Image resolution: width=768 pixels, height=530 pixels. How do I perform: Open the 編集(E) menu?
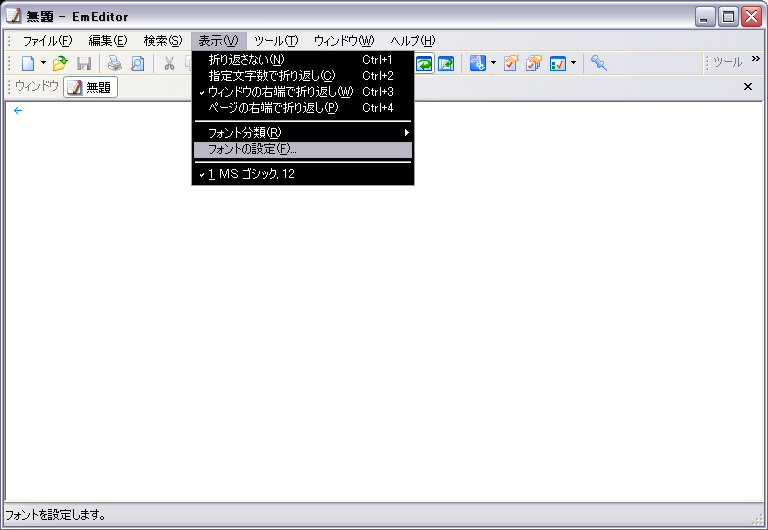click(108, 41)
